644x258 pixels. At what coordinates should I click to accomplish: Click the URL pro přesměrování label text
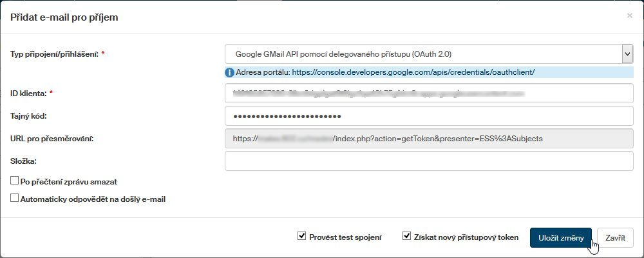(52, 139)
